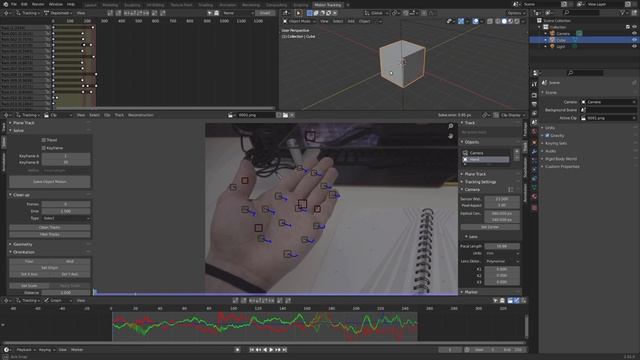The height and width of the screenshot is (360, 640).
Task: Open the Output properties tab
Action: (534, 104)
